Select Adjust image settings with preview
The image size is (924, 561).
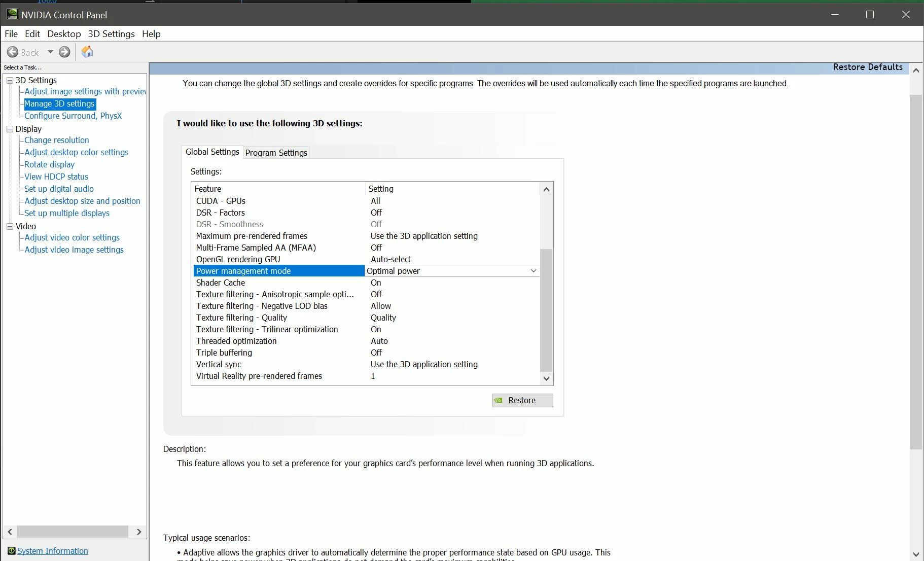pos(85,91)
